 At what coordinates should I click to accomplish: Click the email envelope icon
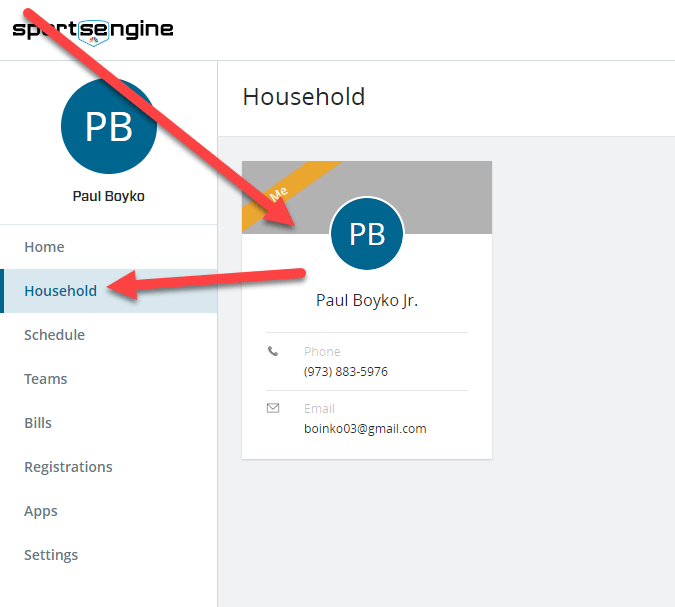pos(273,408)
